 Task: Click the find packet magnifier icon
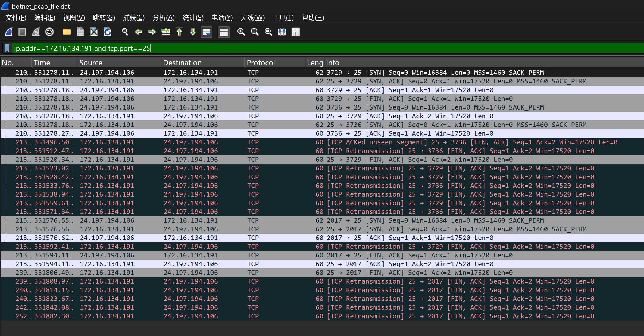point(125,32)
